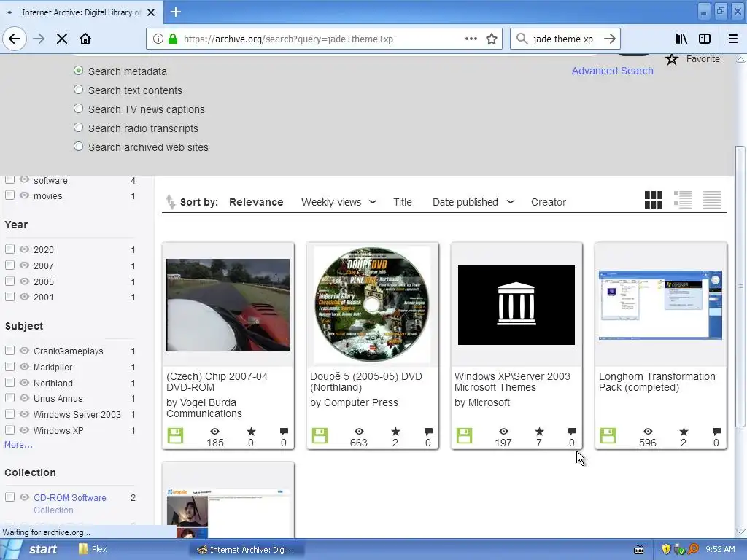747x560 pixels.
Task: Open the Firefox home page
Action: (85, 39)
